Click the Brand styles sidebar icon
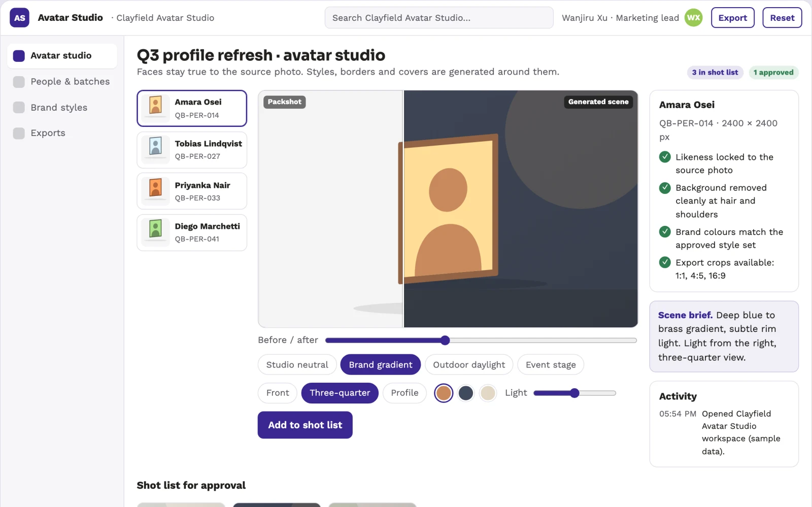The height and width of the screenshot is (507, 812). pyautogui.click(x=19, y=108)
